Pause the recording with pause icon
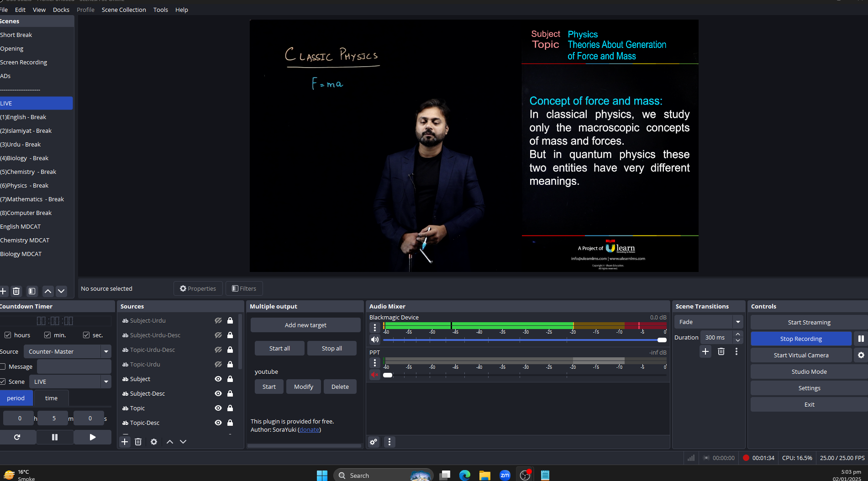The height and width of the screenshot is (481, 868). click(x=861, y=339)
